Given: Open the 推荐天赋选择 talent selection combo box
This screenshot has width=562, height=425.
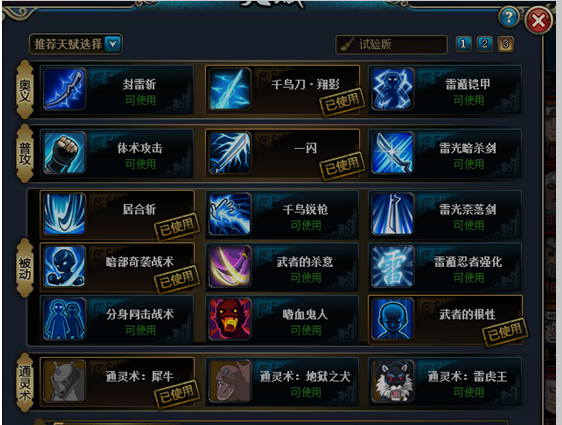Looking at the screenshot, I should (76, 44).
